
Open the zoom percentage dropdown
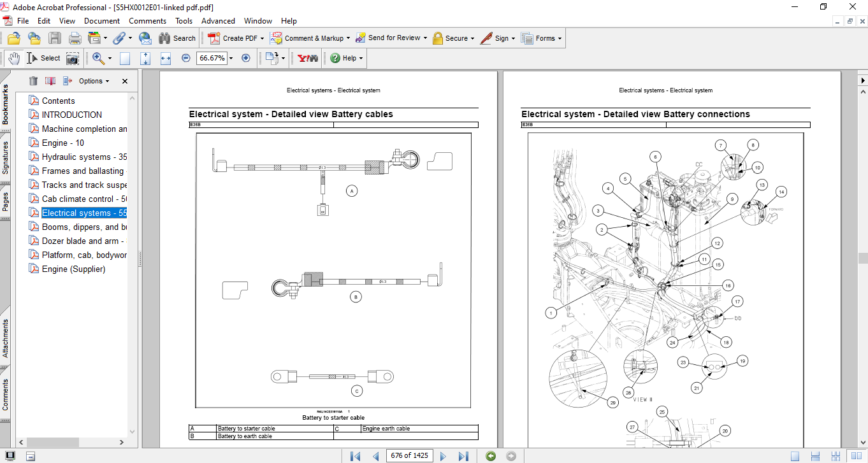(x=231, y=58)
